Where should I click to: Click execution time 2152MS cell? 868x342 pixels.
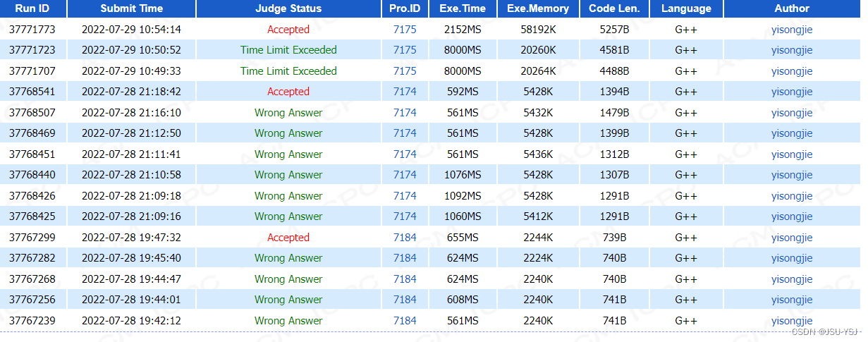coord(463,30)
